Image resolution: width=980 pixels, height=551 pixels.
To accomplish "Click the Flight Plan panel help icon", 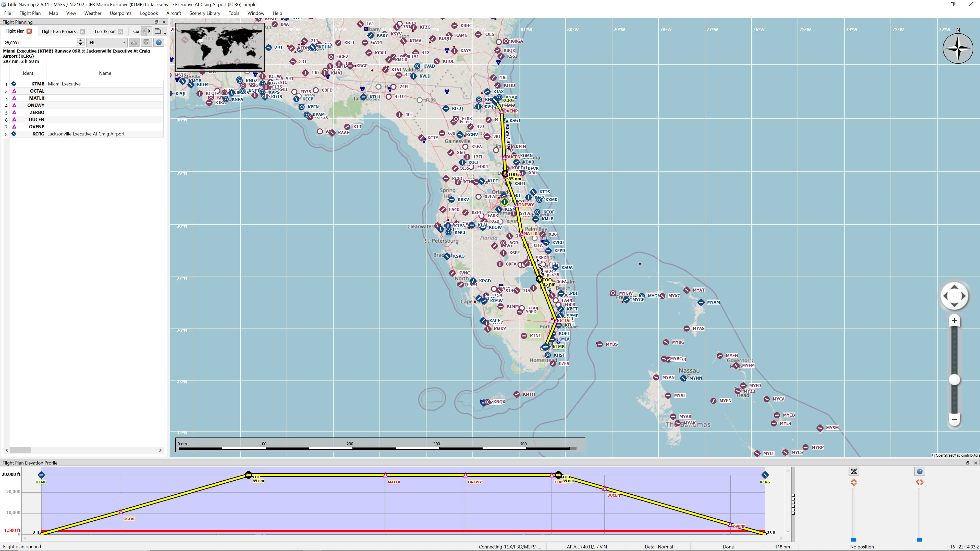I will click(159, 43).
